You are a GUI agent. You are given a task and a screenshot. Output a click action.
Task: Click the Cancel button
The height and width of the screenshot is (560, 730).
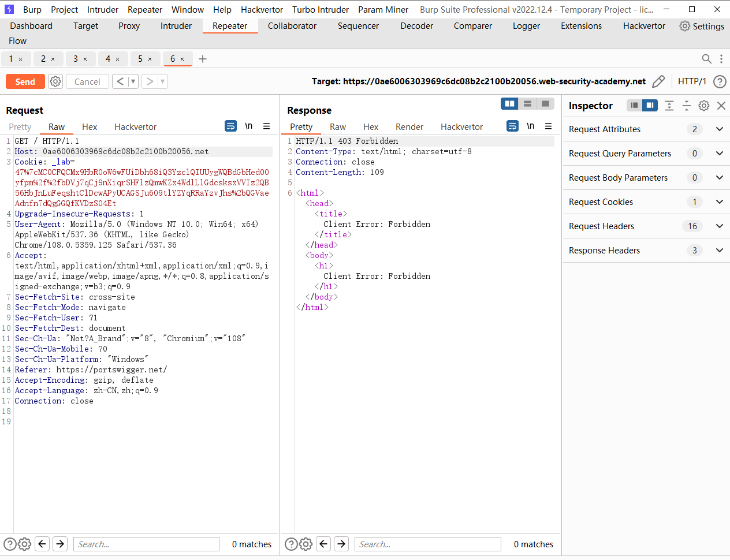click(87, 81)
